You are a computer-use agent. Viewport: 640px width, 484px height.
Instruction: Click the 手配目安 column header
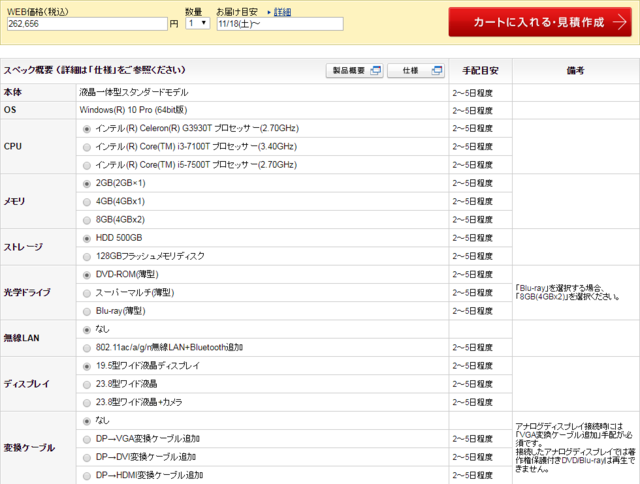pos(480,71)
